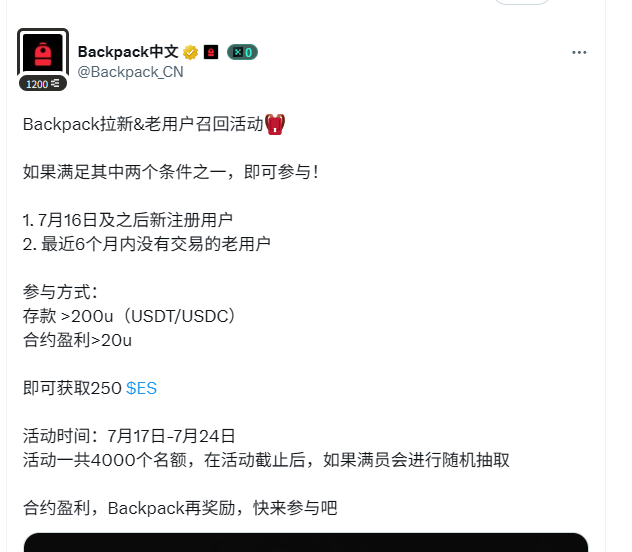Click the line 7月16日及之后新注册用户
This screenshot has width=632, height=552.
128,220
